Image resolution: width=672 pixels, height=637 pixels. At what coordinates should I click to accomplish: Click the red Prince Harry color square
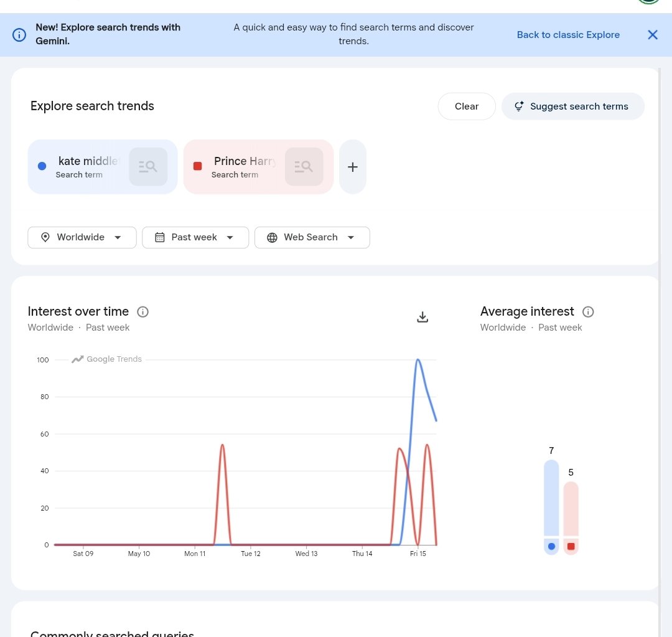click(x=197, y=166)
